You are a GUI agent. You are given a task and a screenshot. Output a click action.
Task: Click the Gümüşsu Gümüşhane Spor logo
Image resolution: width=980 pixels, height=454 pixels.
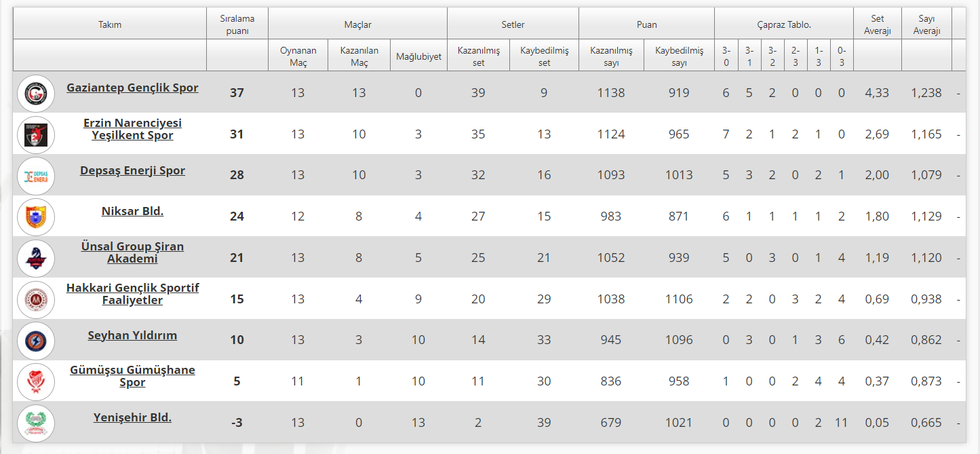click(x=35, y=382)
